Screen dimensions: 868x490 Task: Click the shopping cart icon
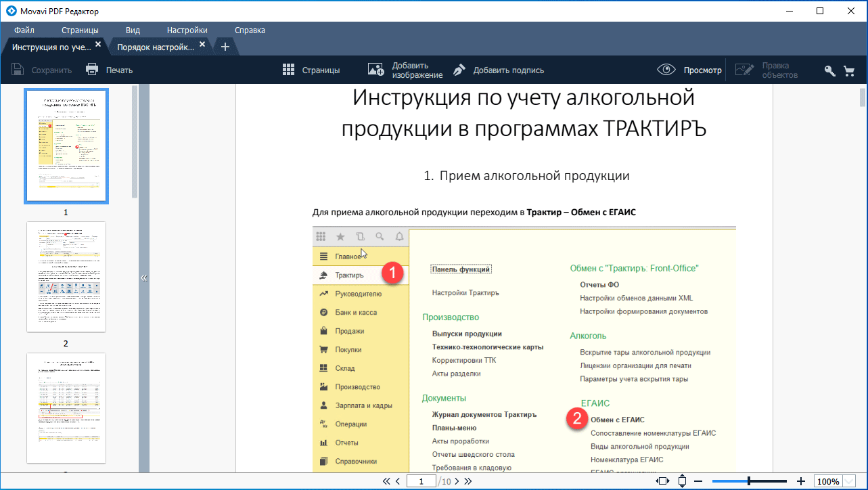coord(848,70)
